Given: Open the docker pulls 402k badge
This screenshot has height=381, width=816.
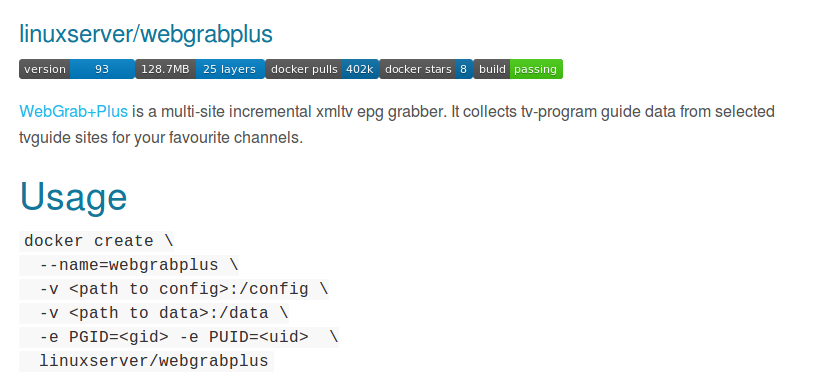Looking at the screenshot, I should click(x=322, y=69).
